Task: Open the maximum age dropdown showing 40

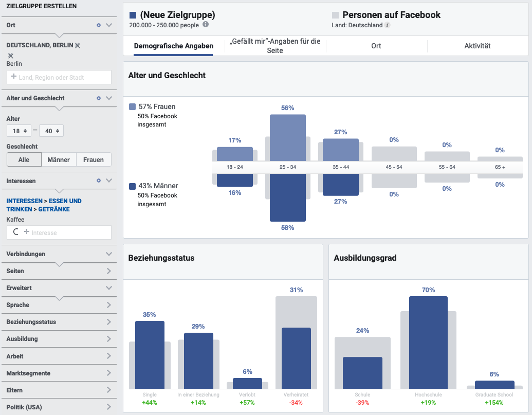Action: coord(51,131)
